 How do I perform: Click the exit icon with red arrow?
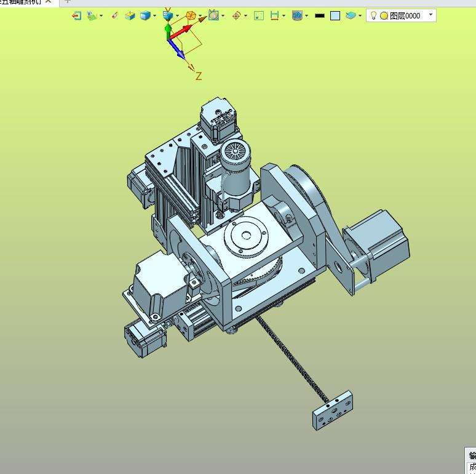coord(76,15)
